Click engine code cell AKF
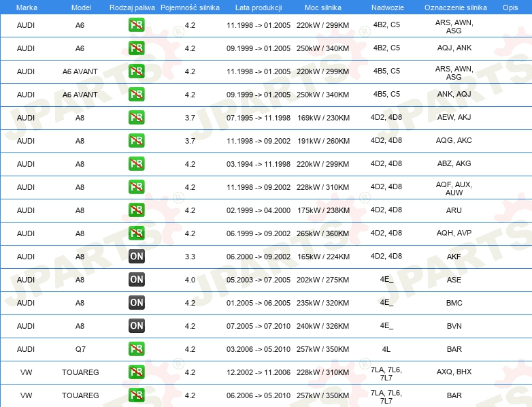The width and height of the screenshot is (532, 407). tap(454, 257)
